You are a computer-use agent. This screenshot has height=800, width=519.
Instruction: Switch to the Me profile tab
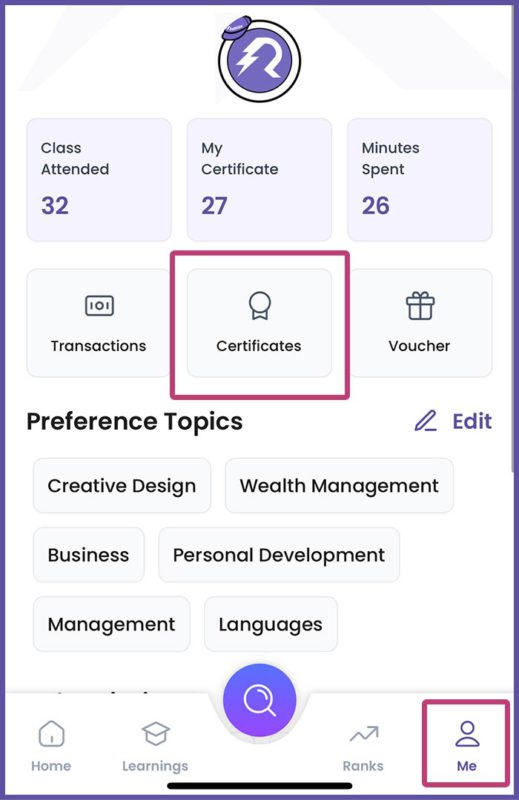pyautogui.click(x=466, y=744)
